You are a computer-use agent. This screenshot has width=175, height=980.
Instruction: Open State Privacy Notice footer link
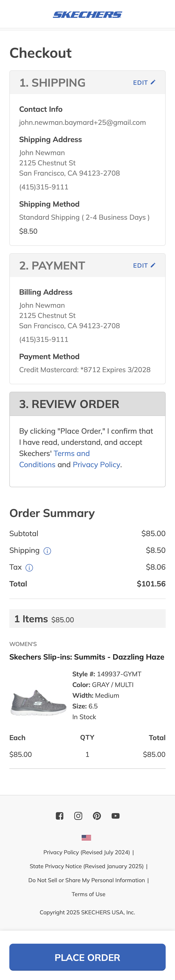(x=86, y=866)
